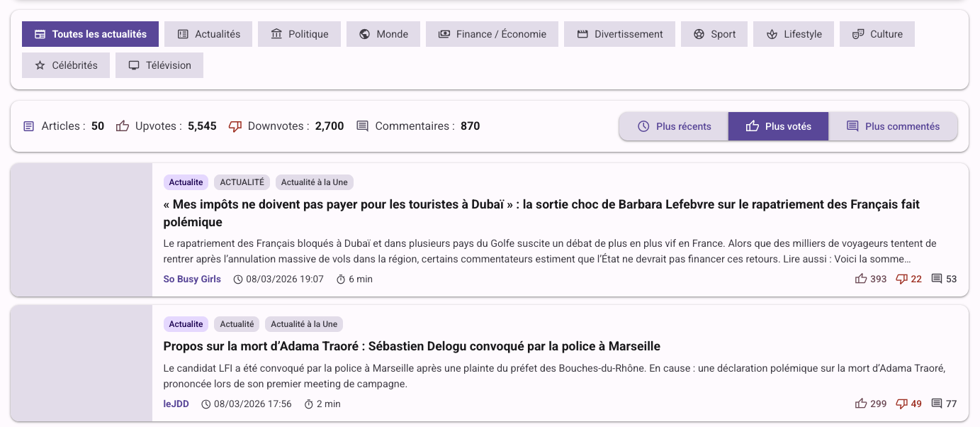This screenshot has height=427, width=980.
Task: Open the leJDD source page
Action: [x=175, y=403]
